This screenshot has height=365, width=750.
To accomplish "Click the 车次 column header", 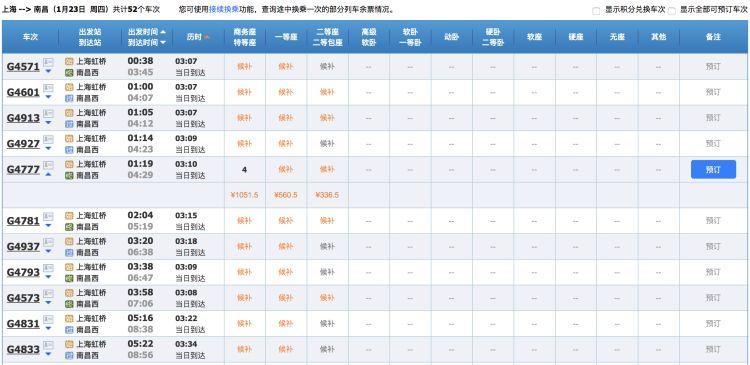I will click(30, 37).
